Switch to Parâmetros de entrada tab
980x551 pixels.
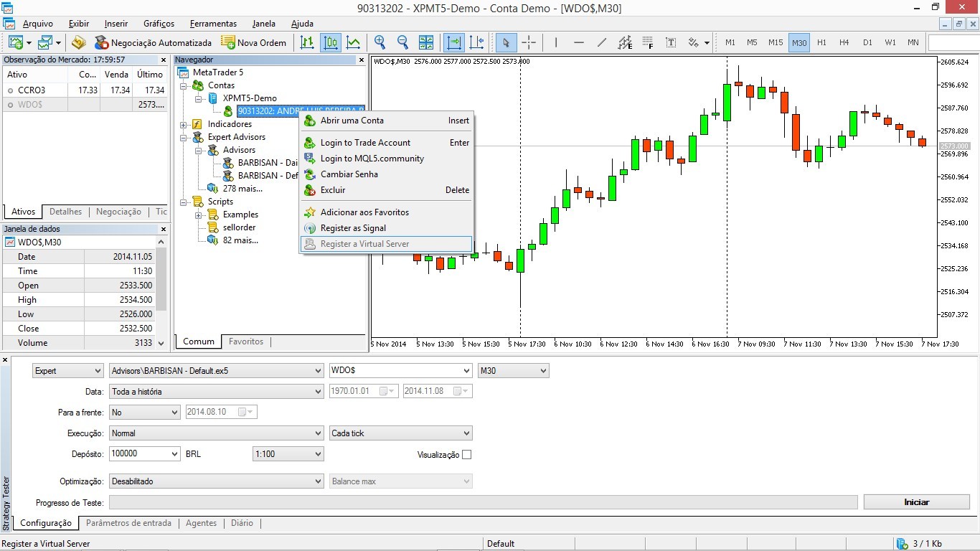(x=128, y=523)
